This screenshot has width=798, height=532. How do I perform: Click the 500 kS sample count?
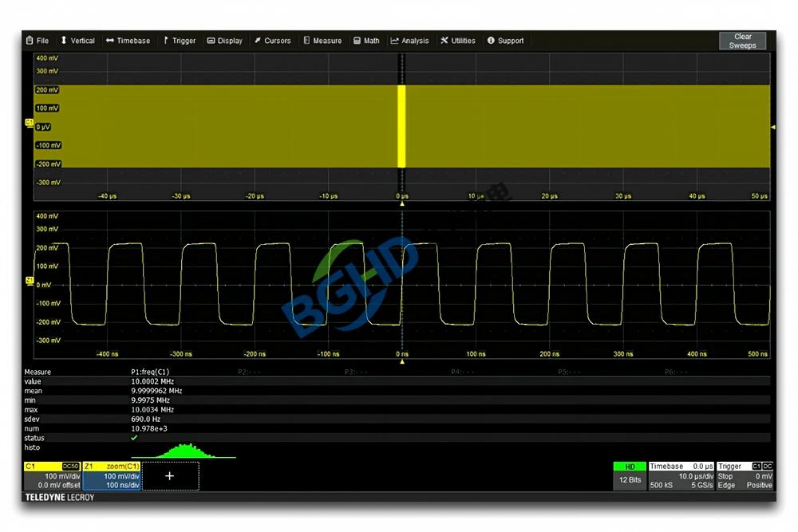(661, 485)
